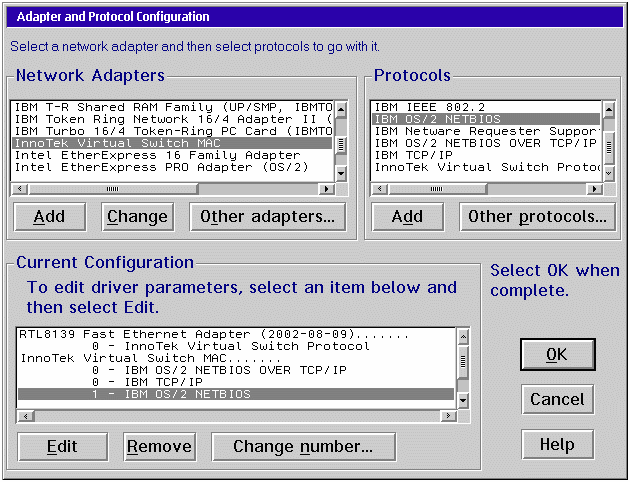
Task: Open Help for this dialog
Action: pyautogui.click(x=557, y=444)
